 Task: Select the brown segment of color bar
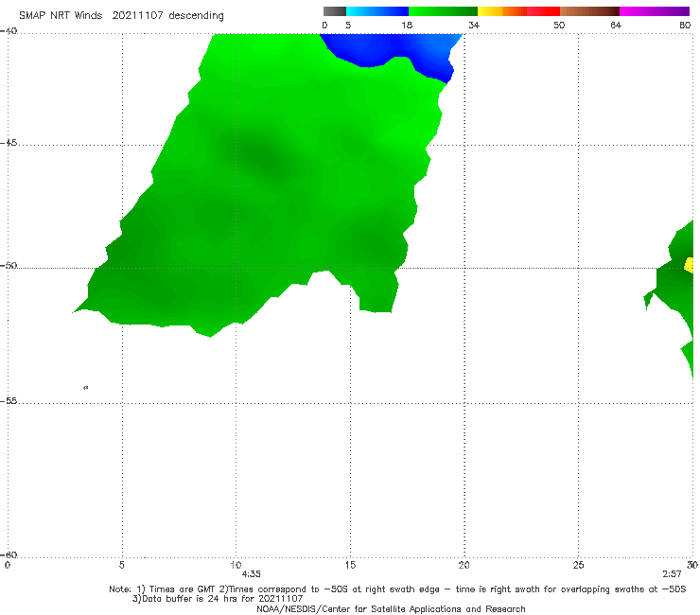click(589, 11)
